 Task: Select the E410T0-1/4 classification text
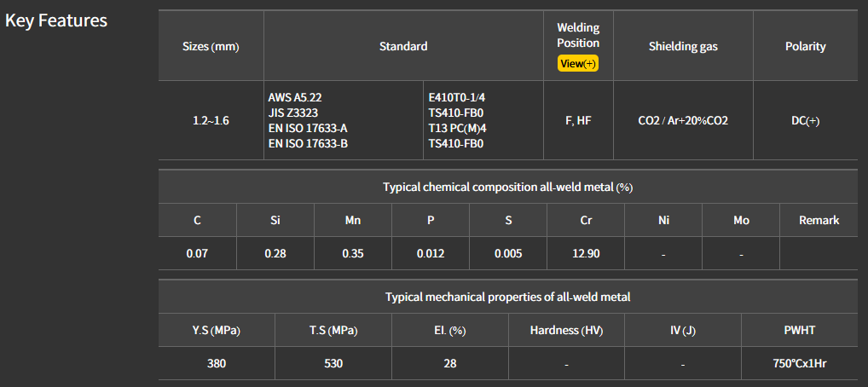(460, 97)
